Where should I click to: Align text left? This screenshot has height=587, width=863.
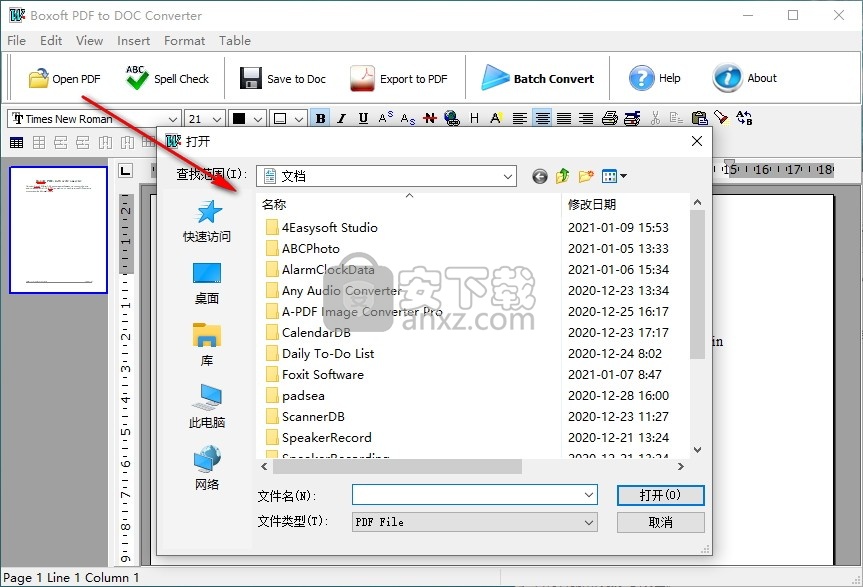click(520, 118)
